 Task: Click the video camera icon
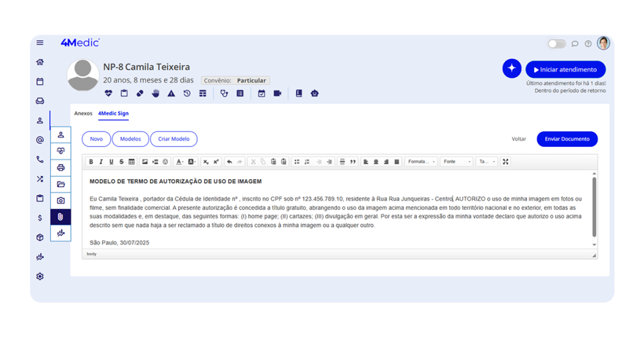click(277, 94)
